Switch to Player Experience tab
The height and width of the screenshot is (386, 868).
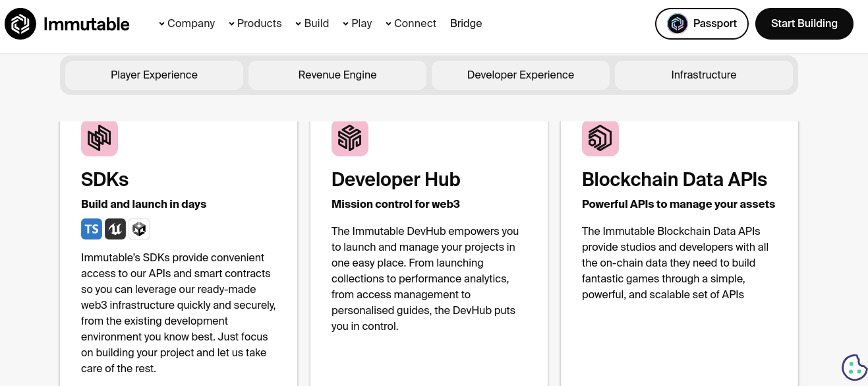pos(154,75)
